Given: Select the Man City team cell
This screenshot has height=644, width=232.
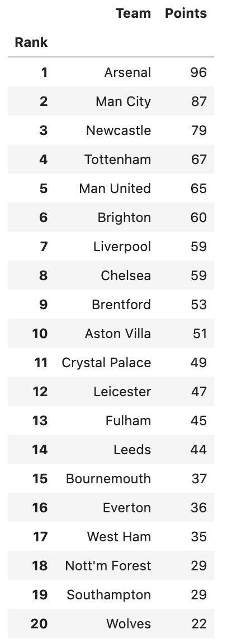Looking at the screenshot, I should (x=124, y=102).
